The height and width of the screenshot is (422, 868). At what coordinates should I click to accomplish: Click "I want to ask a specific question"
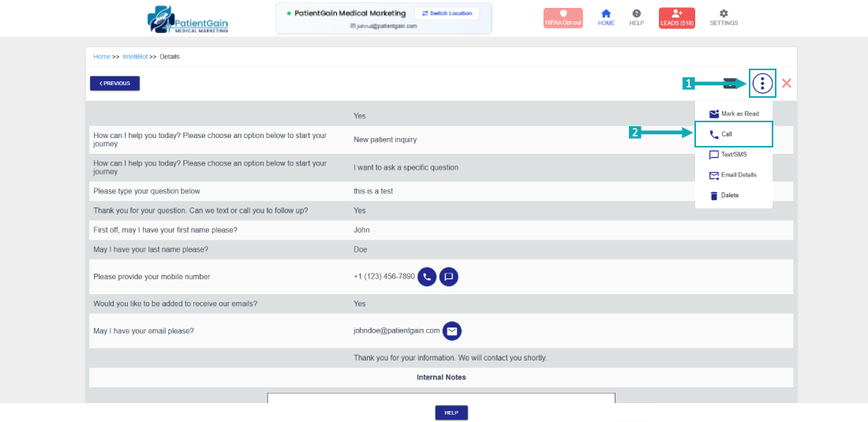(406, 167)
